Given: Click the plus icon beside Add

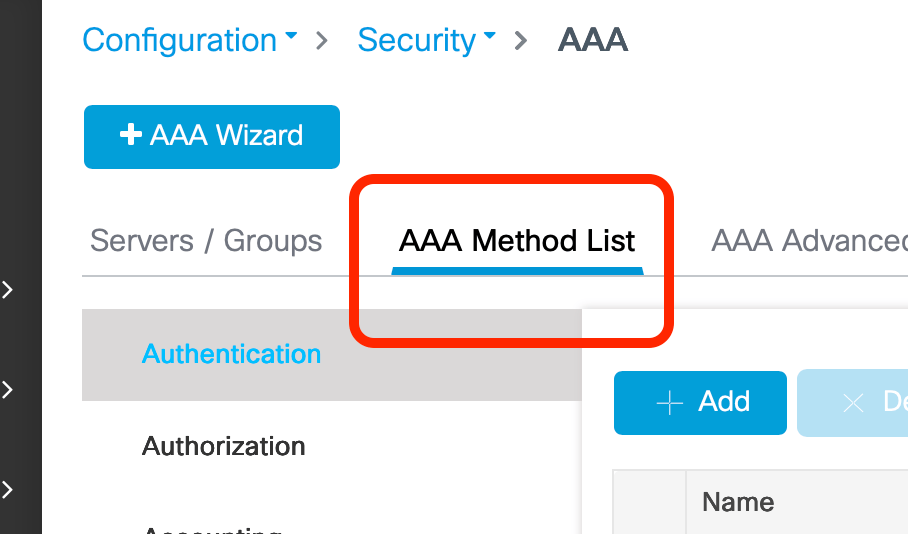Looking at the screenshot, I should [669, 402].
